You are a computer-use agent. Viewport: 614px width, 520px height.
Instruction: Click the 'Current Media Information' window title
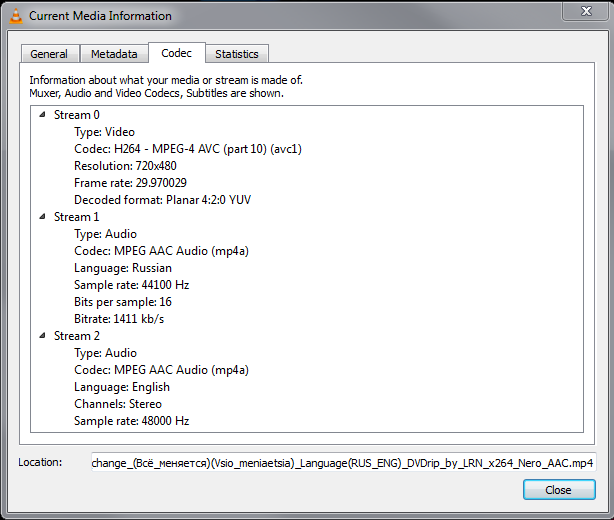[x=100, y=16]
